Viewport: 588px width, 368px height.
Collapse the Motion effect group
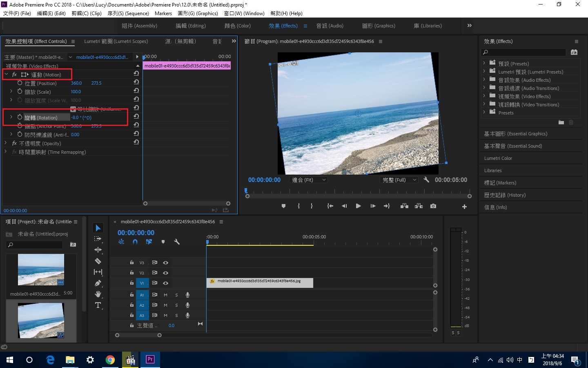(x=7, y=74)
